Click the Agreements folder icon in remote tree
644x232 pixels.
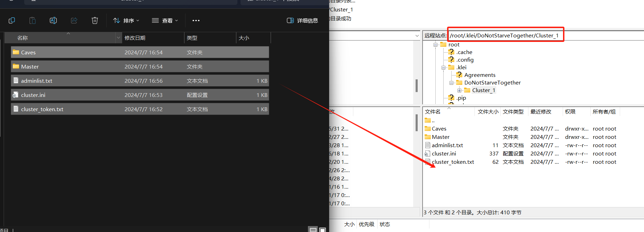[459, 75]
